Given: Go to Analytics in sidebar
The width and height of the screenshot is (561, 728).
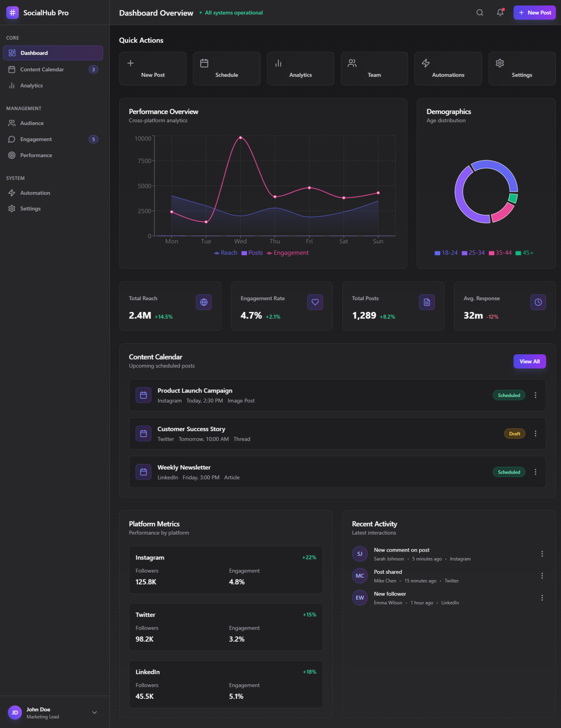Looking at the screenshot, I should click(x=53, y=85).
